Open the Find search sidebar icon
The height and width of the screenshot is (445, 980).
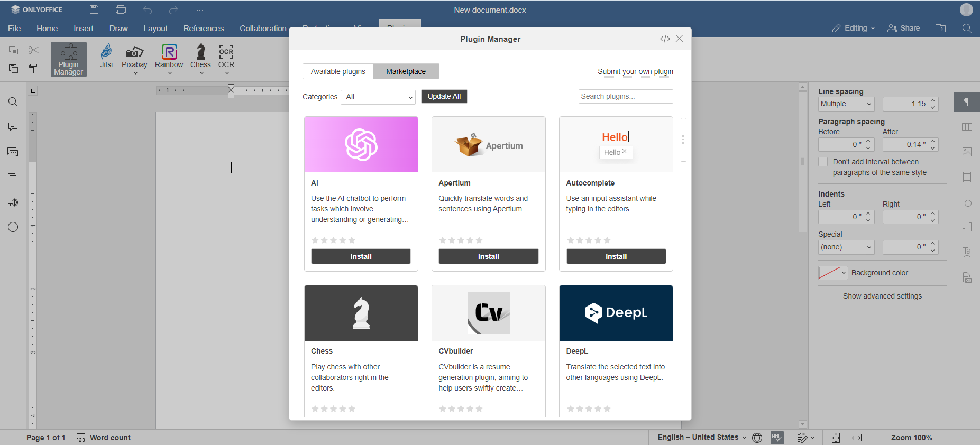pyautogui.click(x=13, y=102)
